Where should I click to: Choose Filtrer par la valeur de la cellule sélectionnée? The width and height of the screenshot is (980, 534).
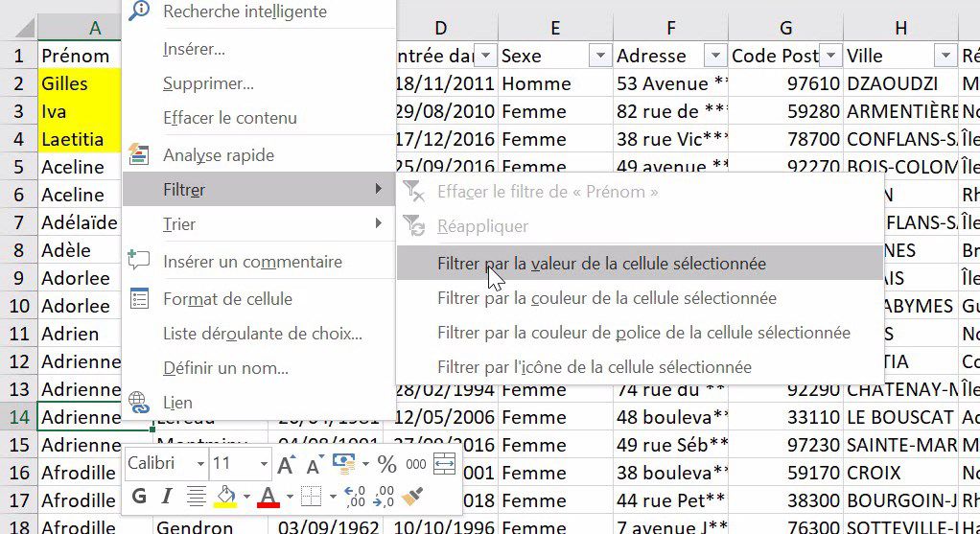click(x=601, y=264)
